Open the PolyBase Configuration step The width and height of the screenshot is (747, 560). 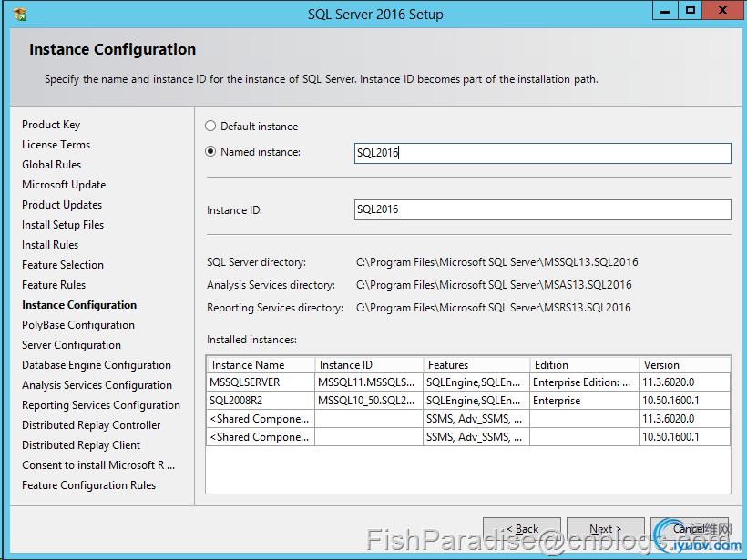[x=78, y=325]
